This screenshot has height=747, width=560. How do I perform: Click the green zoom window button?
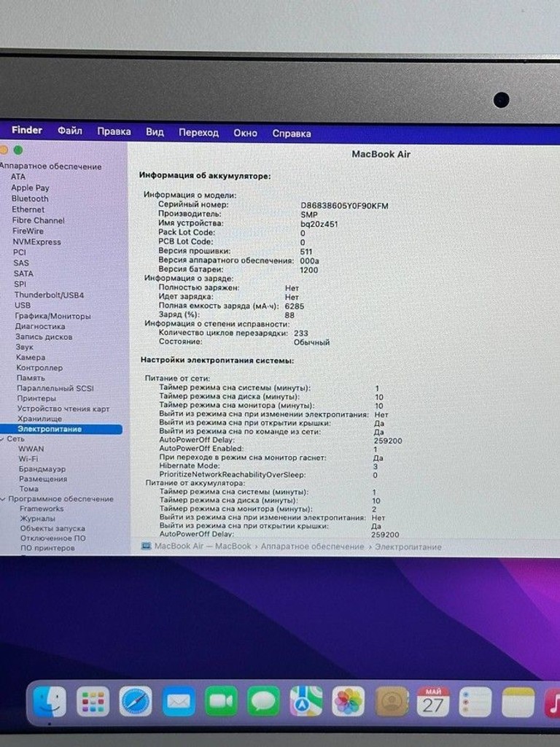point(18,150)
